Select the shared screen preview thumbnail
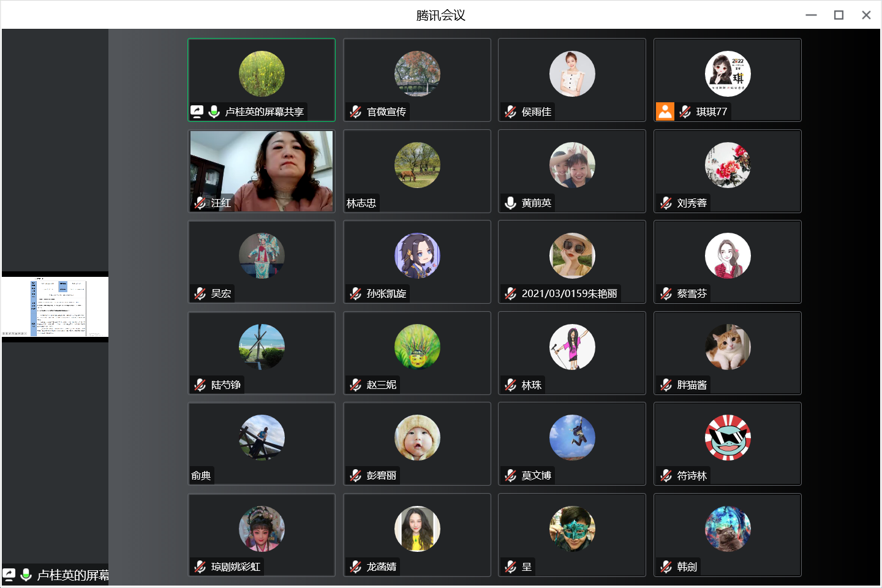The height and width of the screenshot is (588, 882). point(55,307)
